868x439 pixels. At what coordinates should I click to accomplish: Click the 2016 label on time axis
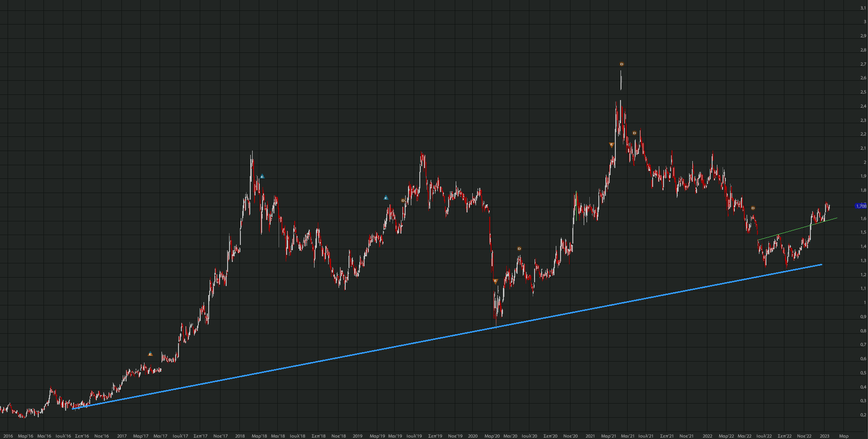point(8,436)
